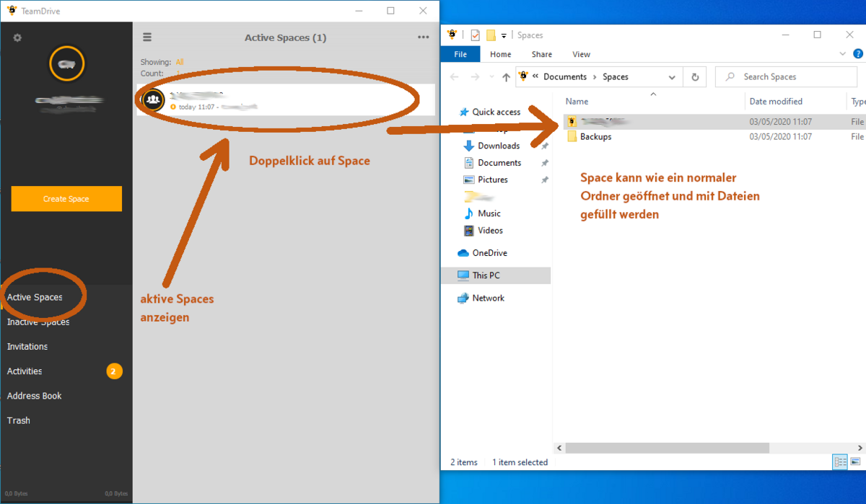Select Active Spaces in sidebar
The height and width of the screenshot is (504, 866).
point(35,297)
